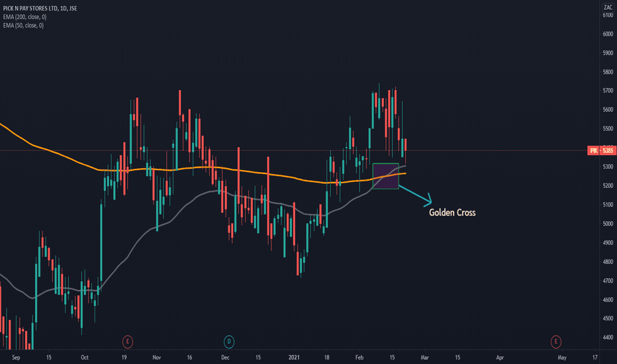Open the dividend marker labeled D
Screen dimensions: 617x364
[x=229, y=341]
